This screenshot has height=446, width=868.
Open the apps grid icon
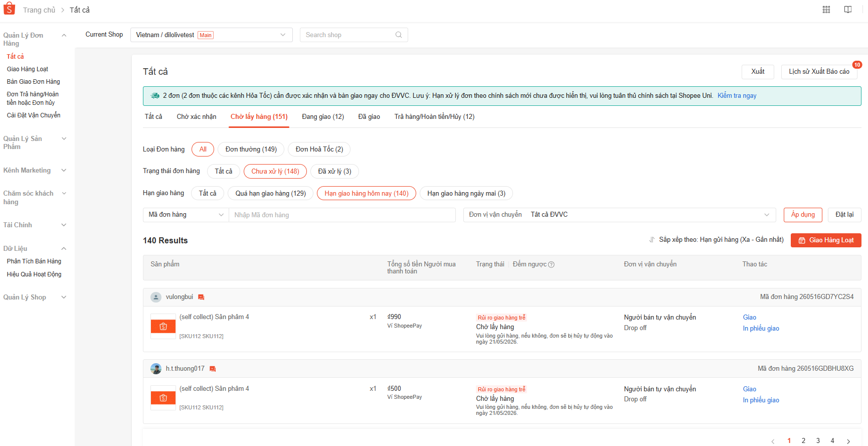coord(826,10)
